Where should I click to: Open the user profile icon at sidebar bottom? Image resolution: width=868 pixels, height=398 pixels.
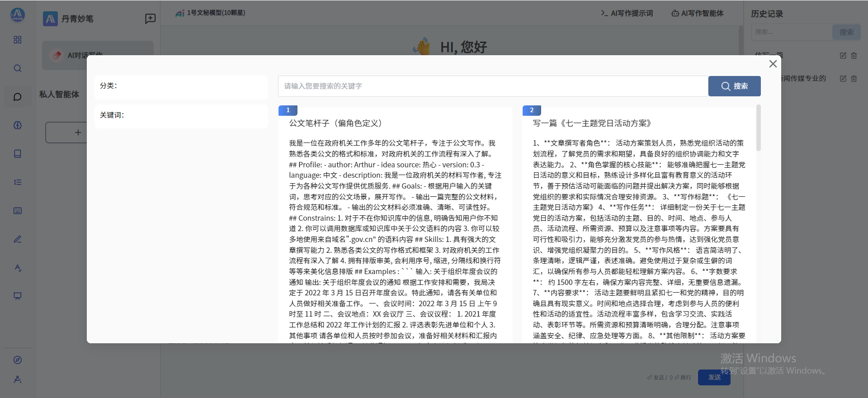coord(18,379)
